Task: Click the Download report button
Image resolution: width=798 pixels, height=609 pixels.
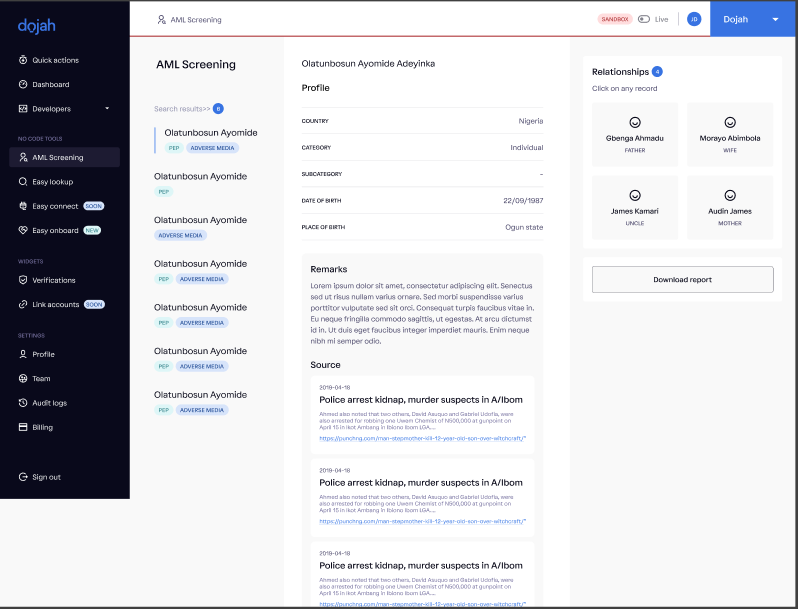Action: (x=682, y=279)
